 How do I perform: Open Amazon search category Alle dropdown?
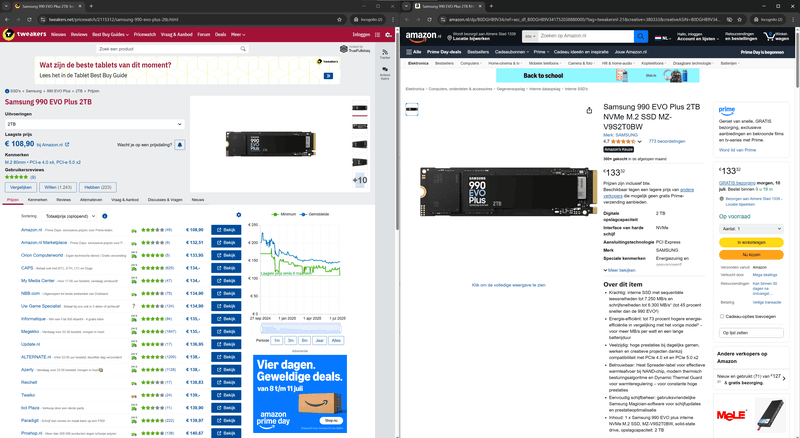point(530,36)
